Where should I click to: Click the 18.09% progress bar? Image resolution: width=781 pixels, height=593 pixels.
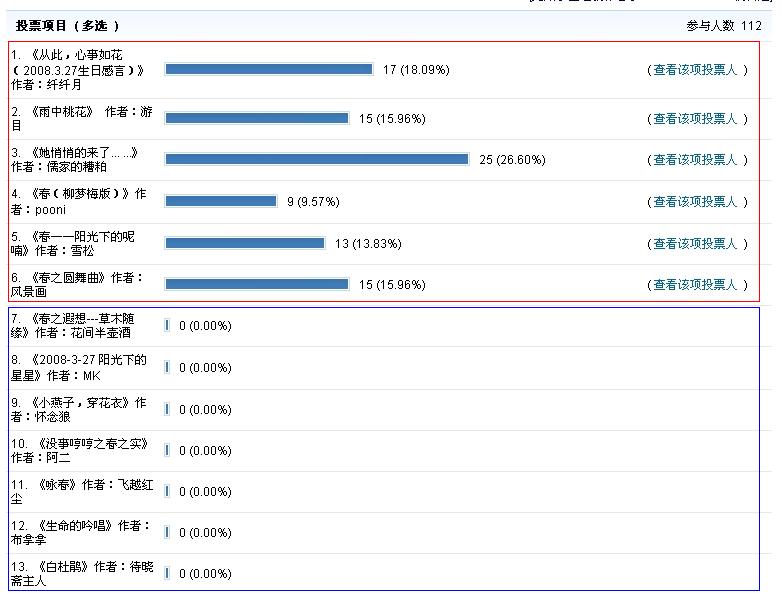(268, 70)
